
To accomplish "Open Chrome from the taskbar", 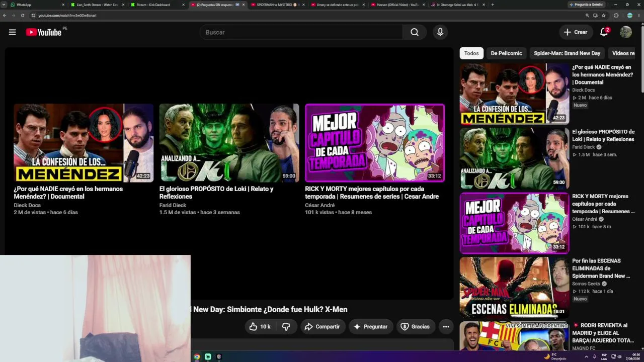I will point(197,356).
